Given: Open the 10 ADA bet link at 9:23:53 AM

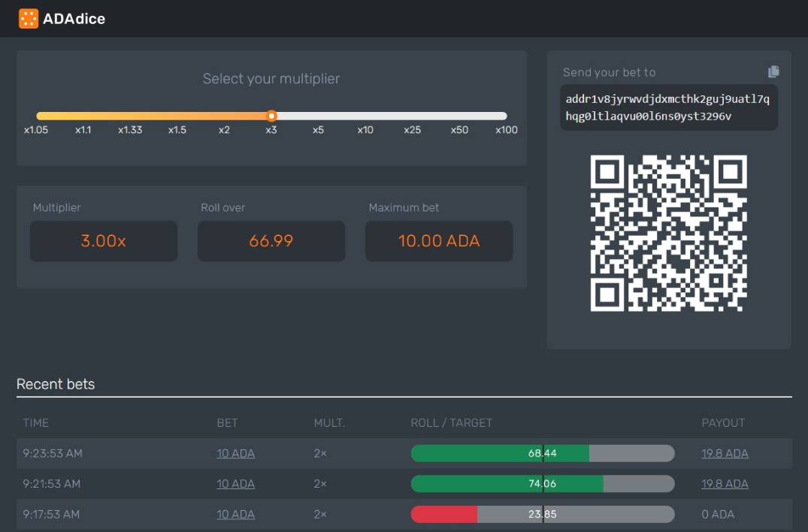Looking at the screenshot, I should tap(235, 453).
